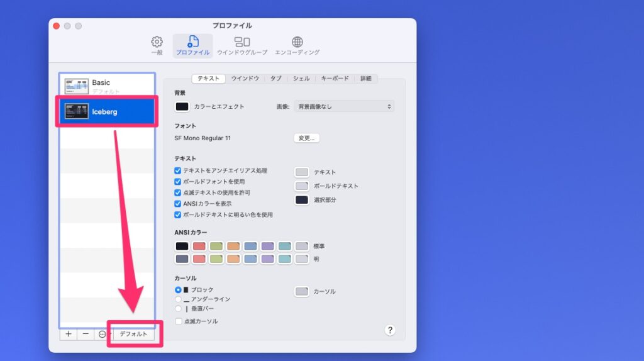Select the Basic profile thumbnail
Image resolution: width=644 pixels, height=361 pixels.
[77, 86]
